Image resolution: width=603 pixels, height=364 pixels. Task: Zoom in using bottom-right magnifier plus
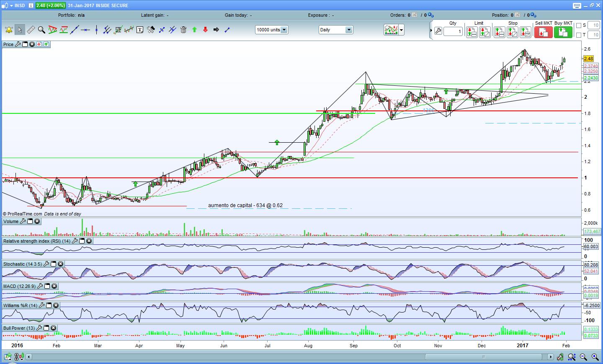coord(595,357)
